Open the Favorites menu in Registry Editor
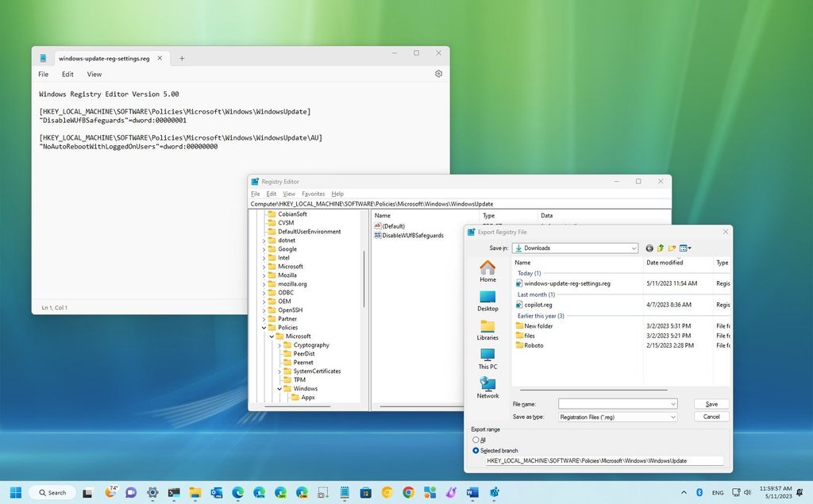 pyautogui.click(x=313, y=193)
